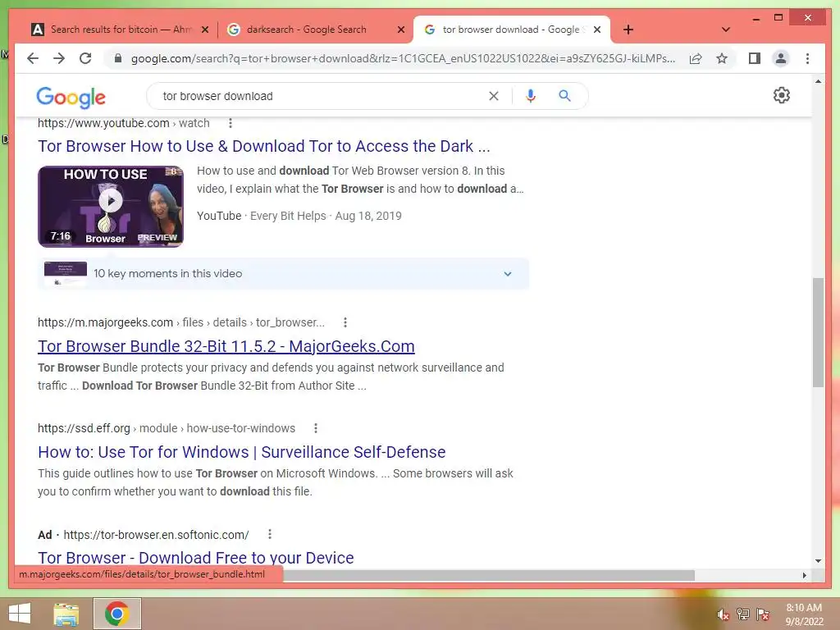The height and width of the screenshot is (630, 840).
Task: Reload the current page
Action: [x=85, y=58]
